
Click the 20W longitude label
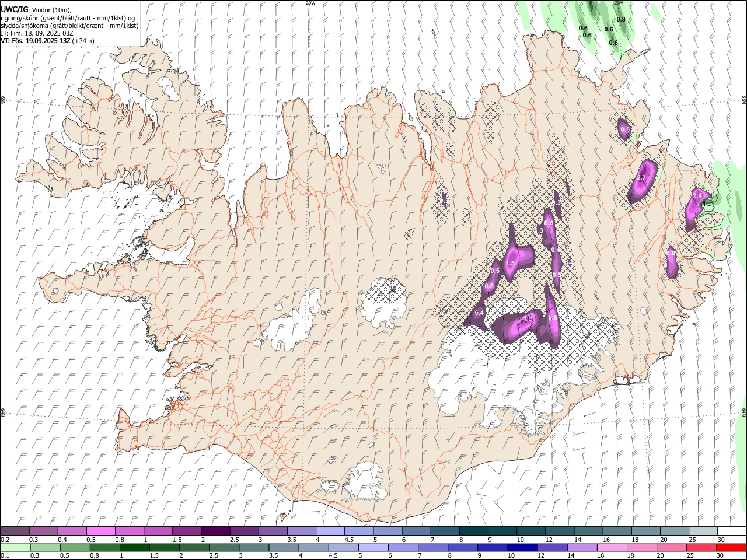310,3
